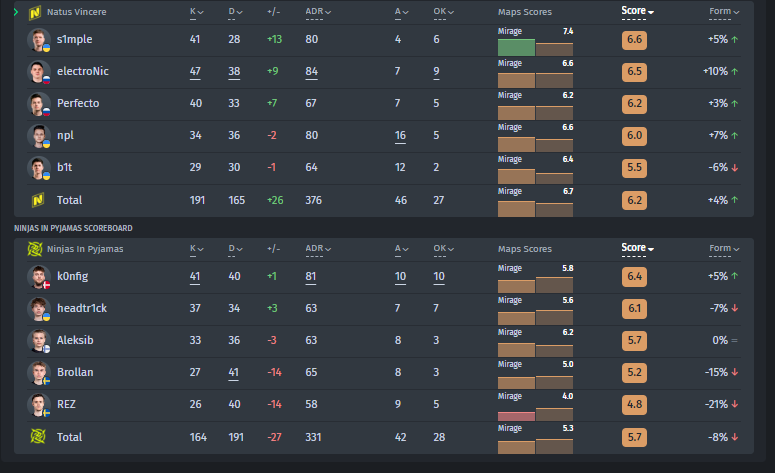Open Perfecto's player profile link

click(77, 103)
